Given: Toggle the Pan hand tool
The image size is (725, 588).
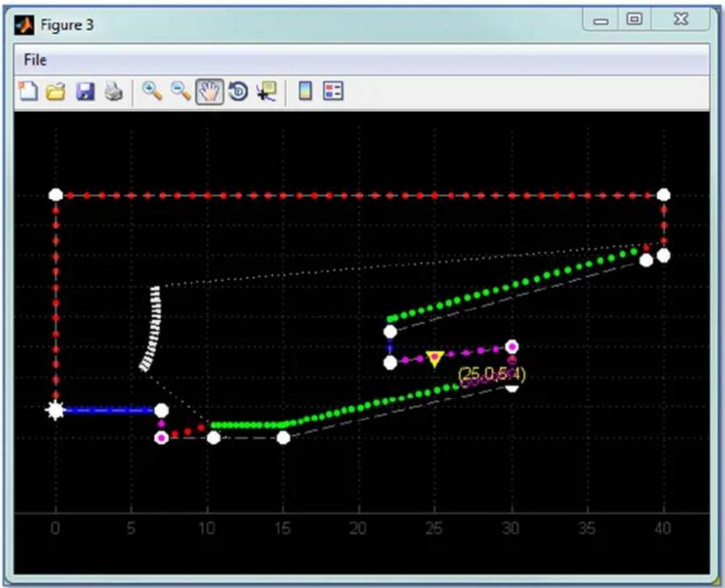Looking at the screenshot, I should pyautogui.click(x=210, y=91).
